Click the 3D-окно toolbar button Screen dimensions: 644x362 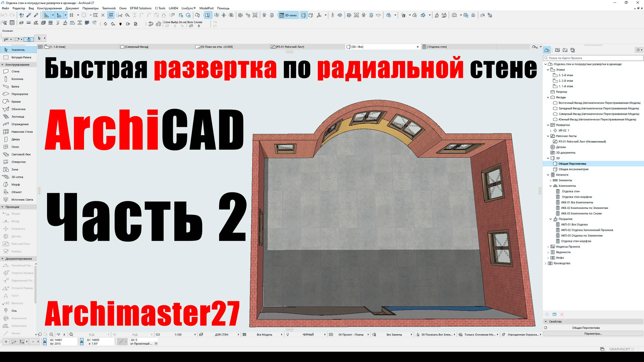[288, 15]
